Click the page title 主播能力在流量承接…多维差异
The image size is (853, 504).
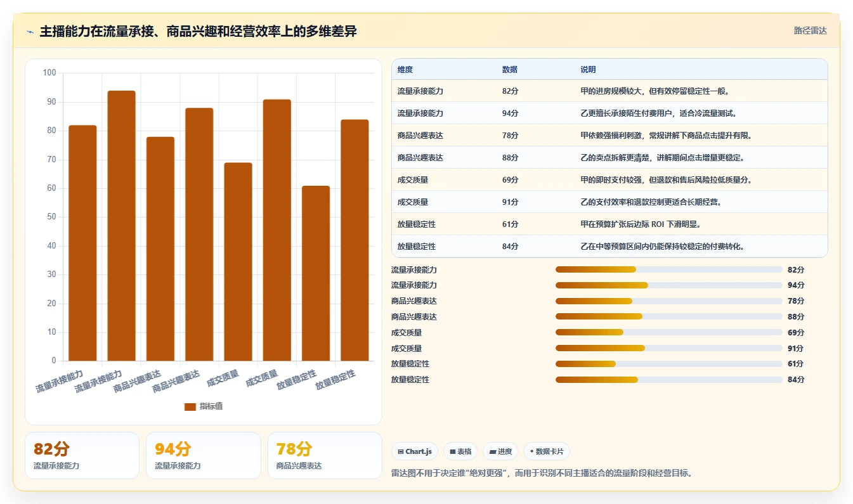tap(198, 31)
